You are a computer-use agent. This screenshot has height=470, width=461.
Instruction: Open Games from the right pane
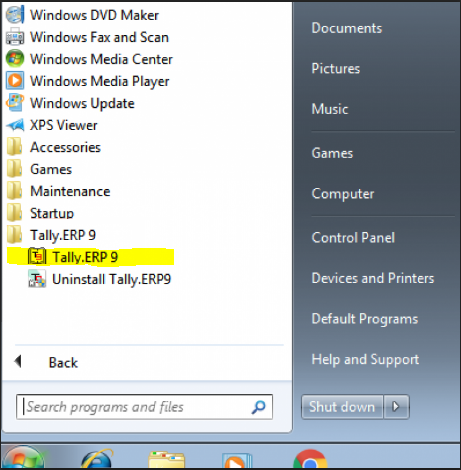332,153
